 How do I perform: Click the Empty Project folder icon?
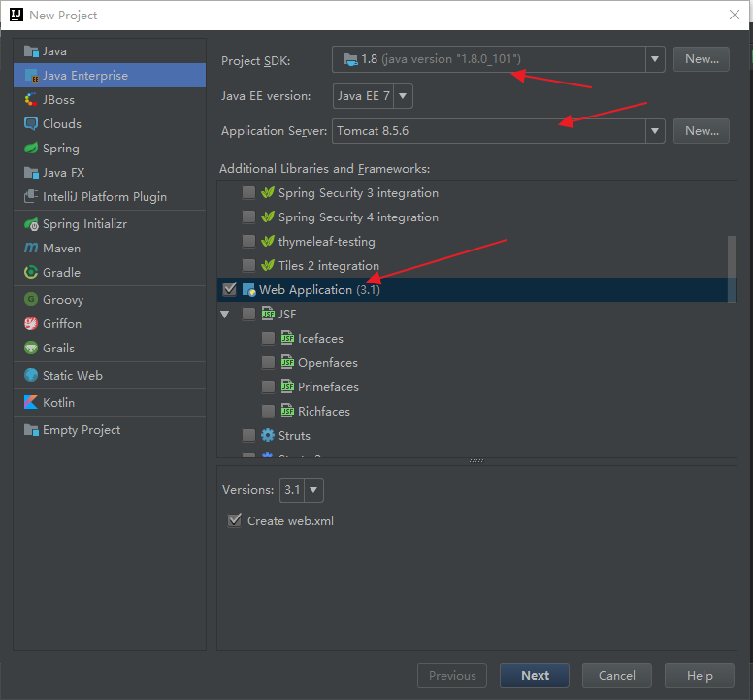[x=31, y=429]
